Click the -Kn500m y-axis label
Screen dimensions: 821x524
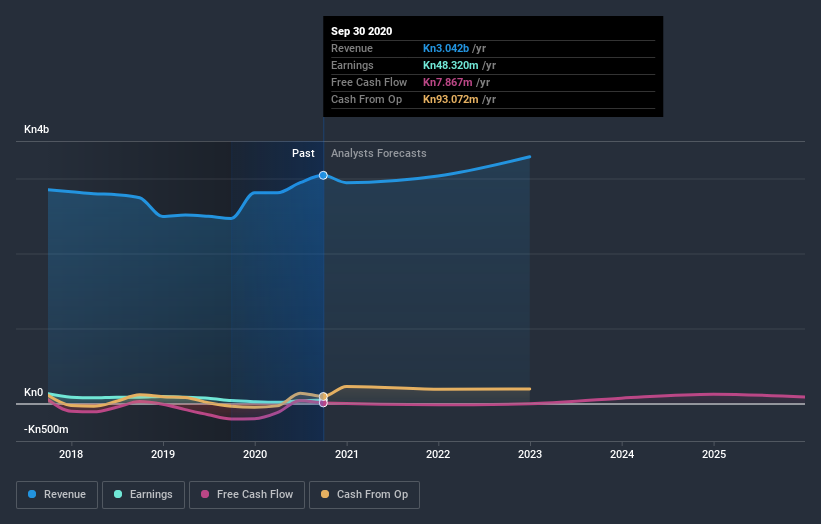pos(46,429)
